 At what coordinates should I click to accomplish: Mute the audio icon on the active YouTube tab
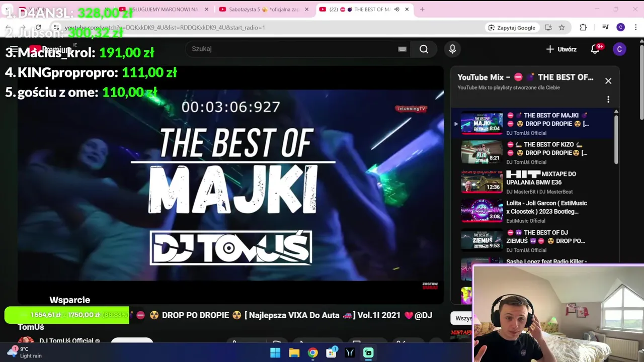397,9
